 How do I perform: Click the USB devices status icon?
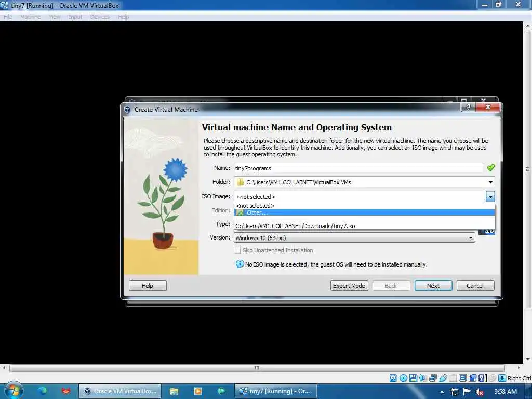(443, 378)
